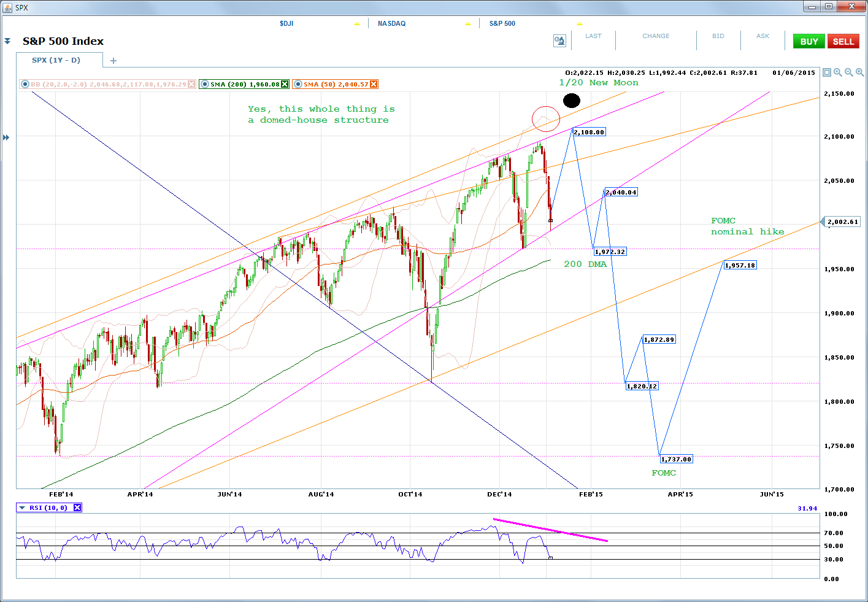Expand the header panel double-chevron

[x=7, y=41]
